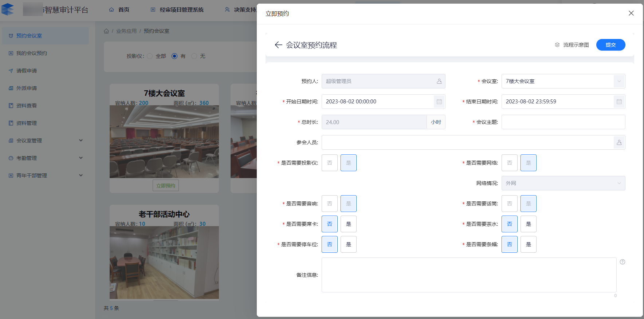Viewport: 644px width, 319px height.
Task: Choose 是 for 是否需要网络
Action: [529, 163]
